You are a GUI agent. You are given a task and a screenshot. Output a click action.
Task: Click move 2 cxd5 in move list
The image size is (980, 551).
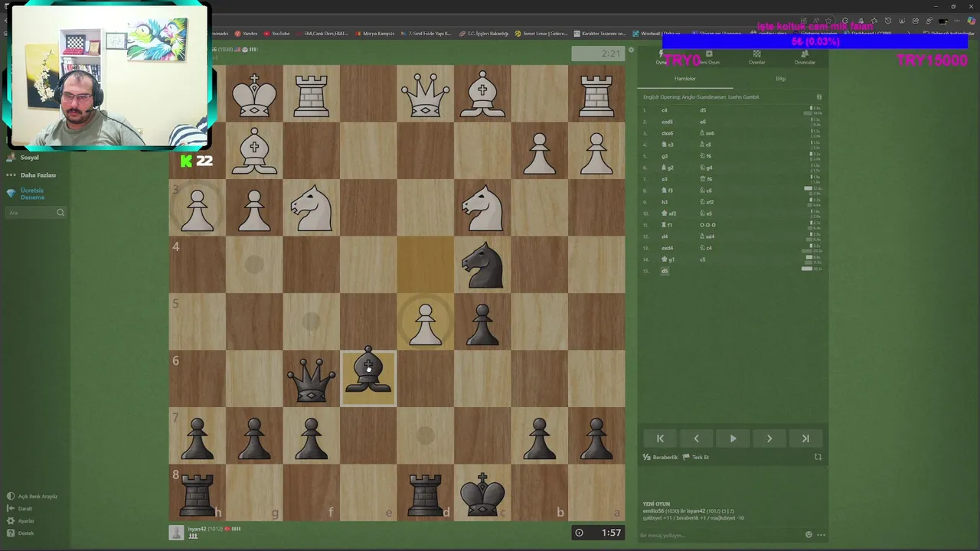667,122
